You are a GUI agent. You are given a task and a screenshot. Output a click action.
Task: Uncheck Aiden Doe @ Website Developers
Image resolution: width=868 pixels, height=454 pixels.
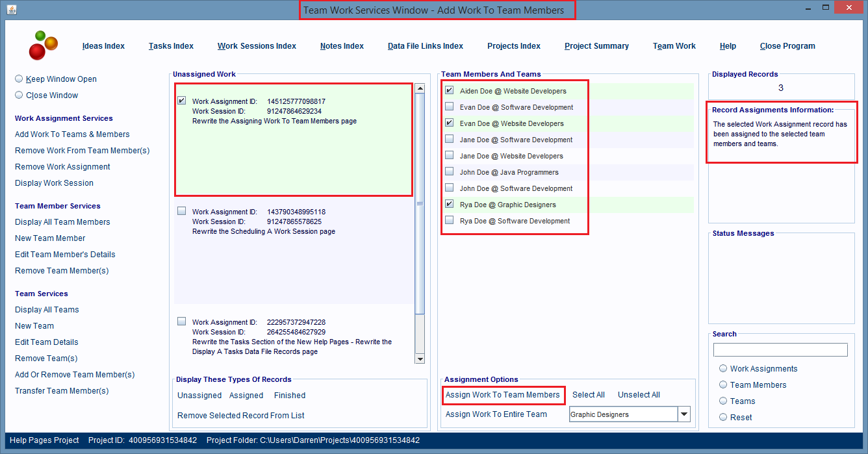[449, 91]
